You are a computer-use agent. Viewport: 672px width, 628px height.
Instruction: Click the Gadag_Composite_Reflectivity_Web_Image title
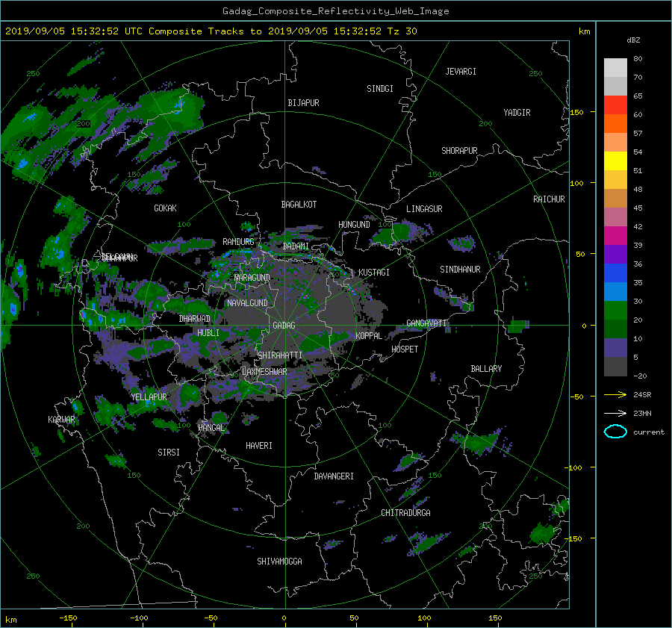click(335, 11)
